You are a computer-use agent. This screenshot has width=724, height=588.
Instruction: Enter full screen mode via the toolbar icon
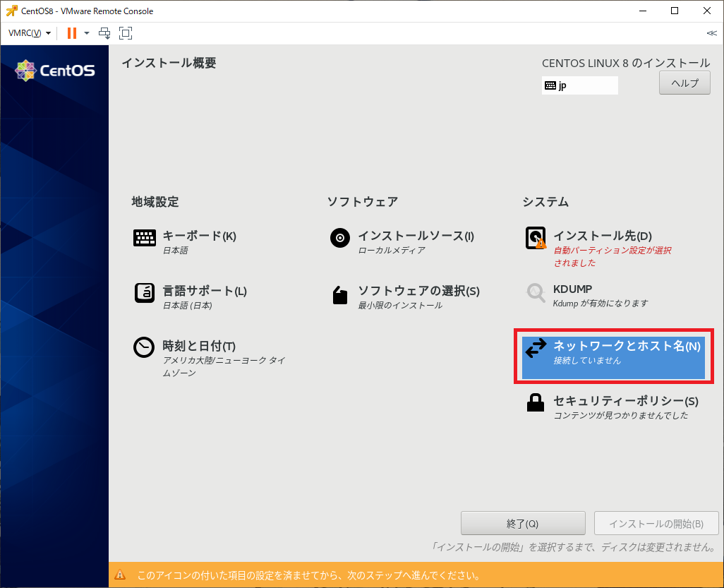click(x=126, y=32)
